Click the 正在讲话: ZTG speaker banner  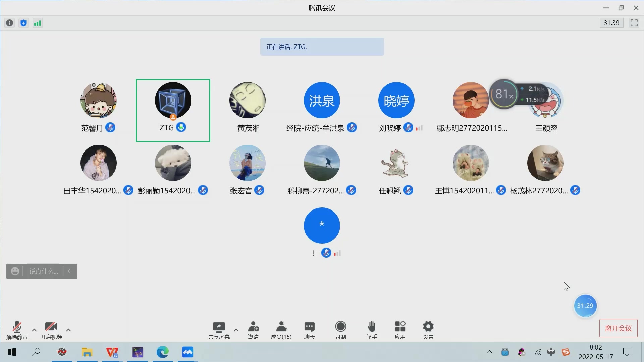322,47
